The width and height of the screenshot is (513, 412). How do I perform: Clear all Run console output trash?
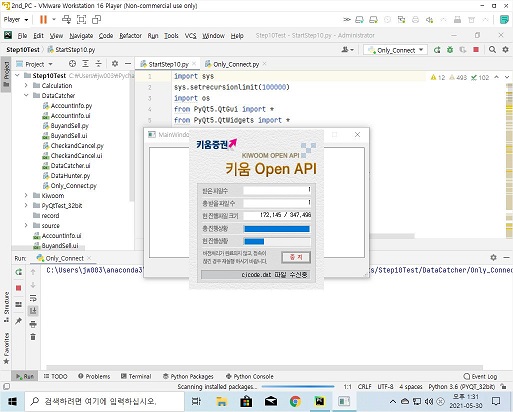click(x=33, y=337)
